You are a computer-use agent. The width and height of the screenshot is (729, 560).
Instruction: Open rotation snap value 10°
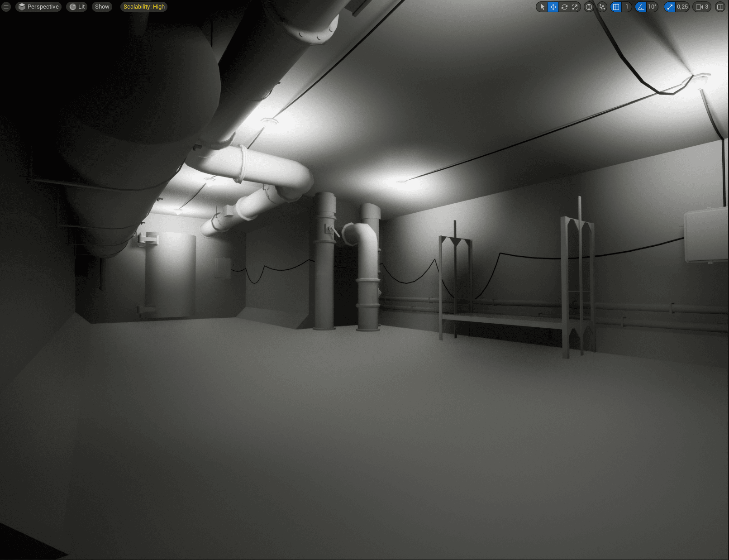[x=652, y=7]
